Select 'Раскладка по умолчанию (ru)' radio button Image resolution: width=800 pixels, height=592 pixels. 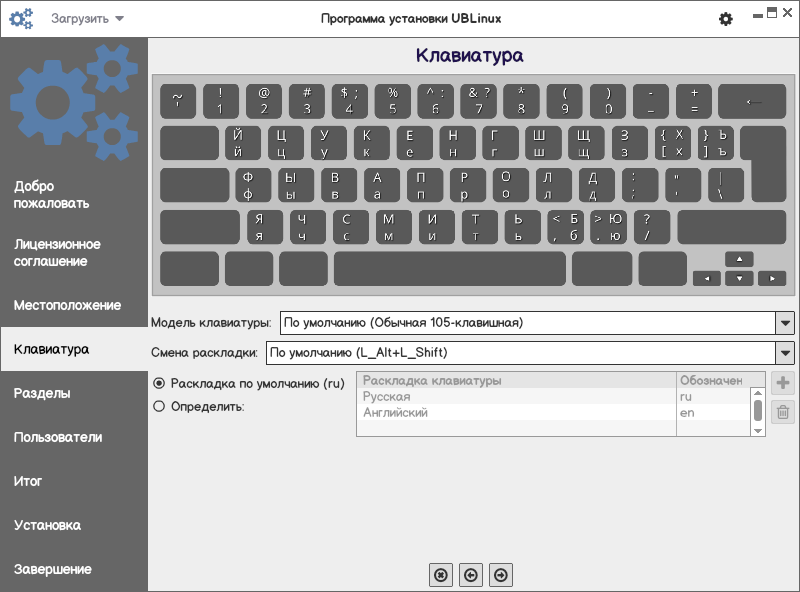click(159, 383)
